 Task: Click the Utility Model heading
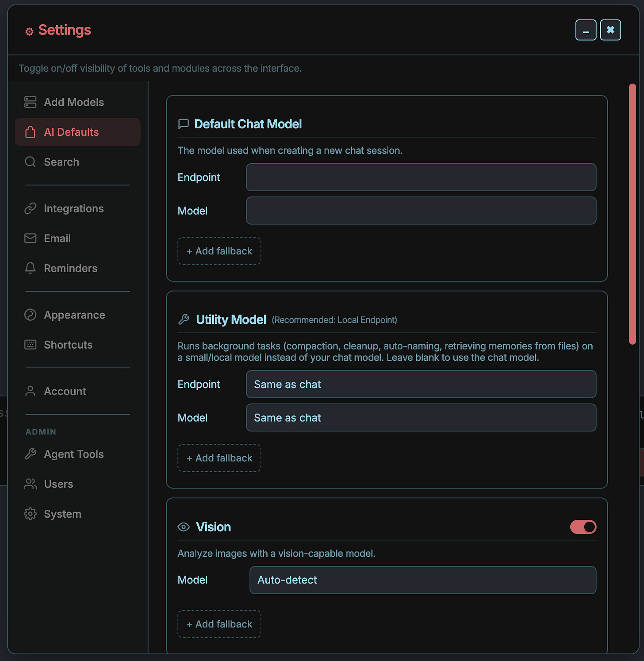pos(231,319)
